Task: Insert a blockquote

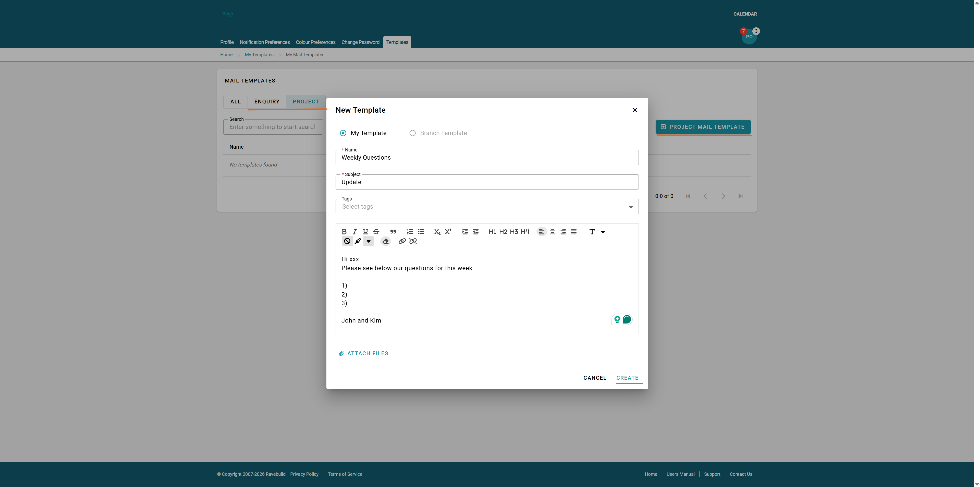Action: [x=393, y=232]
